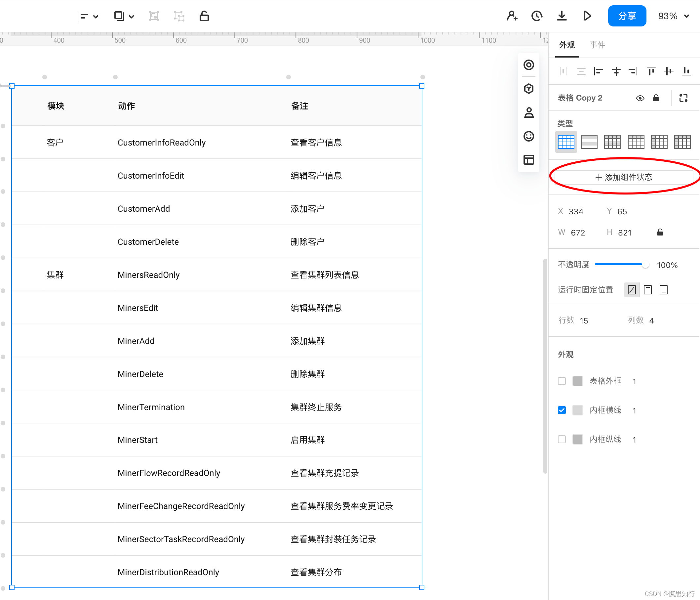Click the 不透明度 opacity slider handle

pos(645,265)
